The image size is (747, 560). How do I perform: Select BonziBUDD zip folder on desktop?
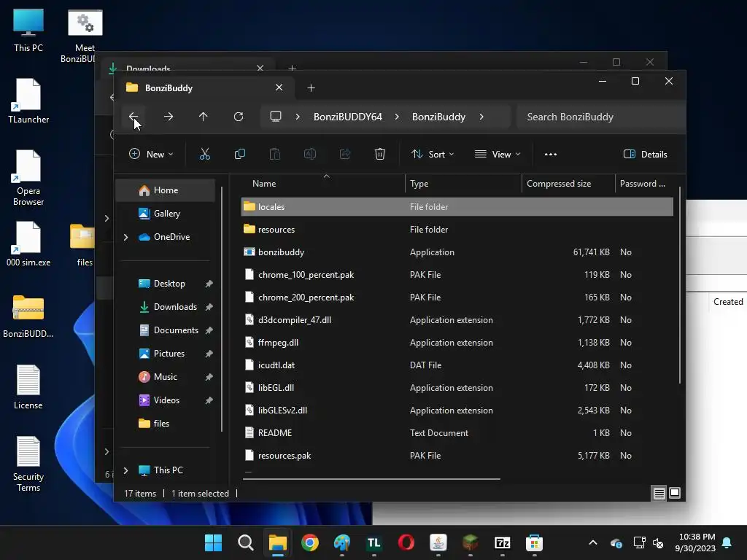pyautogui.click(x=28, y=316)
